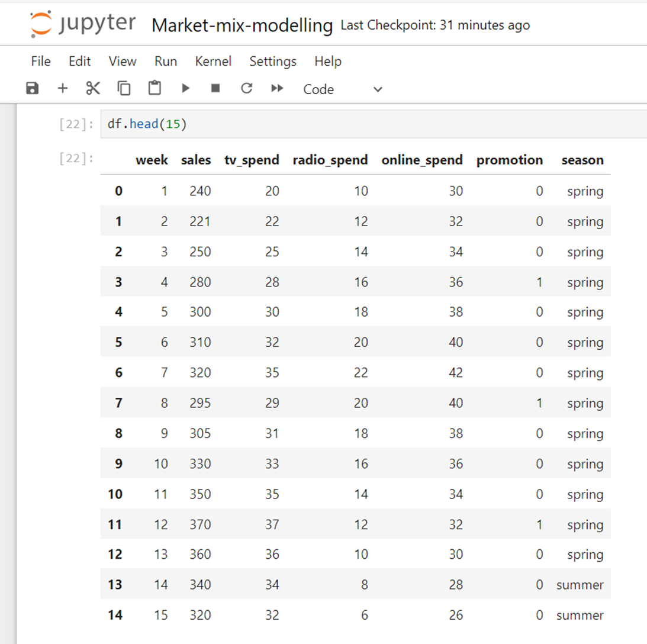This screenshot has height=644, width=647.
Task: Open the Settings menu
Action: (x=273, y=61)
